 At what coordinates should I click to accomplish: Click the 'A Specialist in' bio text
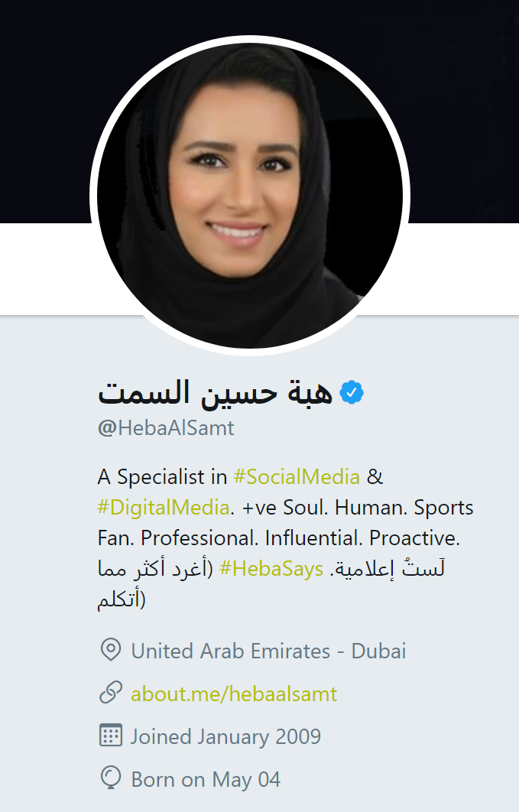[x=163, y=476]
